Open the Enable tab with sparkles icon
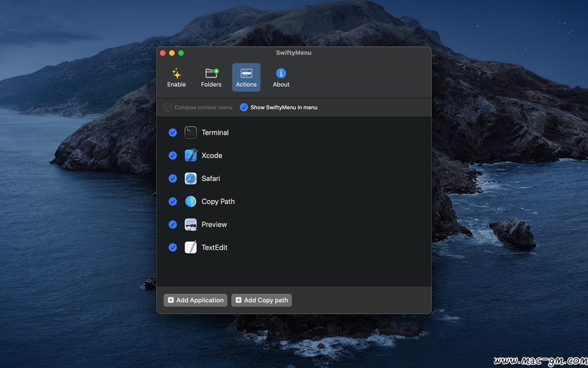 tap(176, 77)
